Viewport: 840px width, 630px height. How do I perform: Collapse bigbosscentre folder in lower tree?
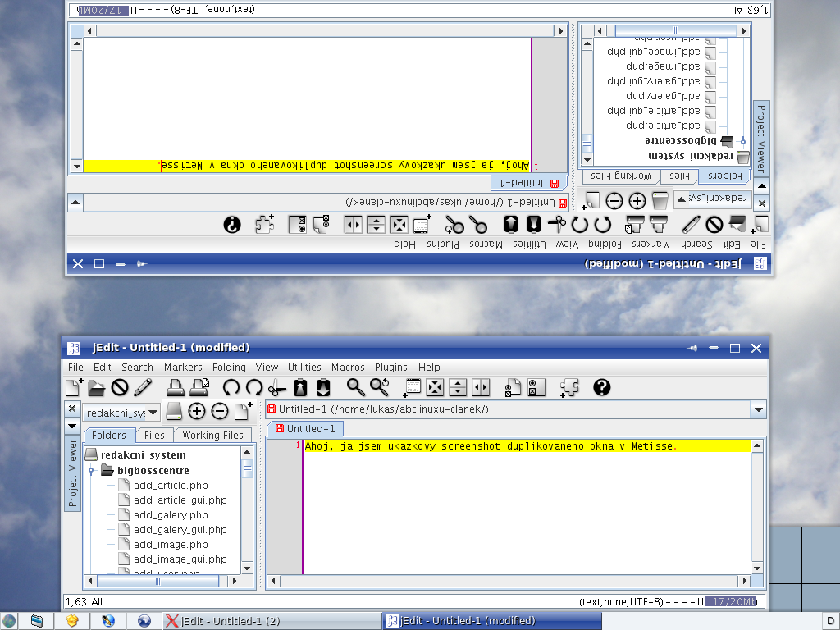point(91,471)
